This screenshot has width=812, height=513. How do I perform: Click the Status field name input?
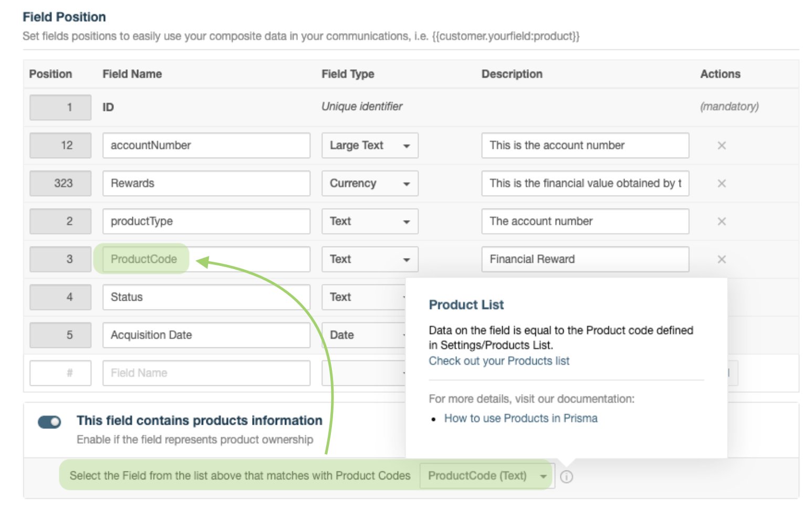pos(206,297)
